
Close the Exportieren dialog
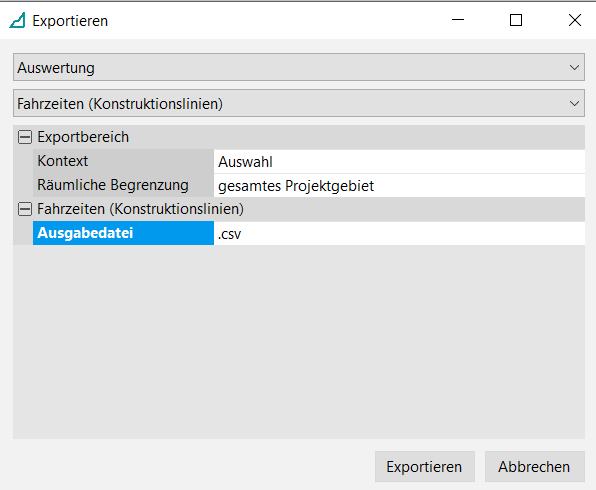[x=575, y=20]
